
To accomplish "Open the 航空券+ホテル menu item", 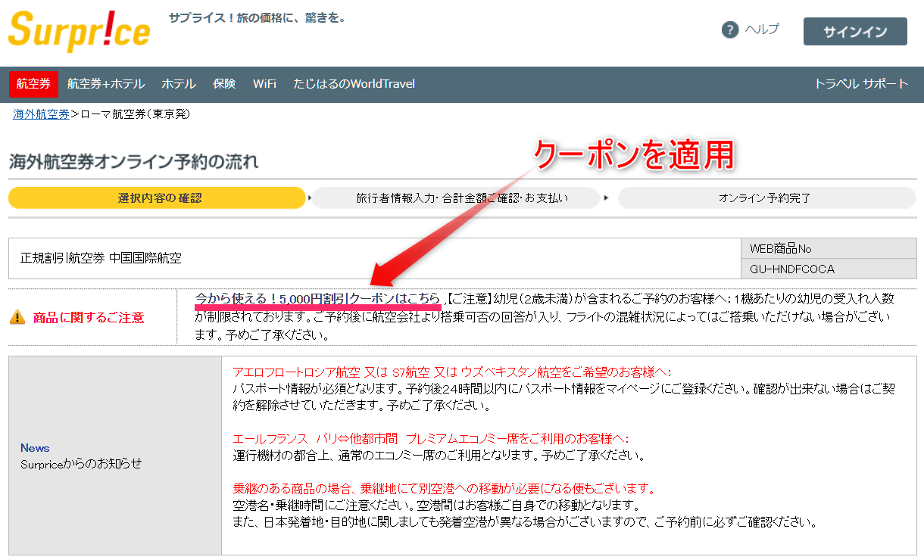I will (106, 84).
